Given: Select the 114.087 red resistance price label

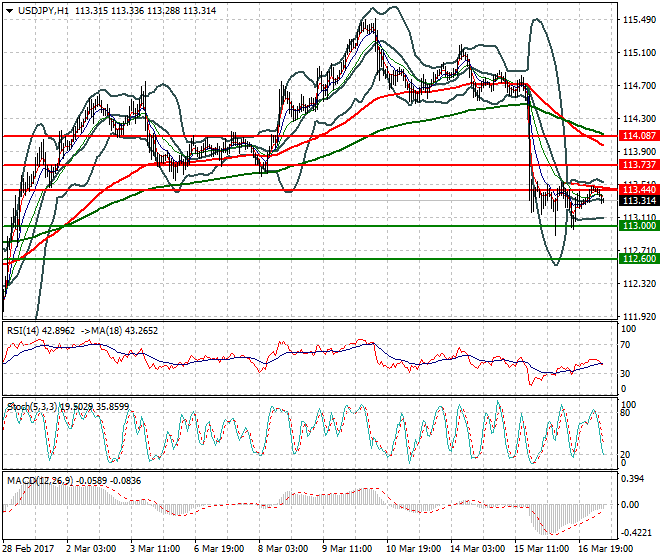Looking at the screenshot, I should coord(639,136).
